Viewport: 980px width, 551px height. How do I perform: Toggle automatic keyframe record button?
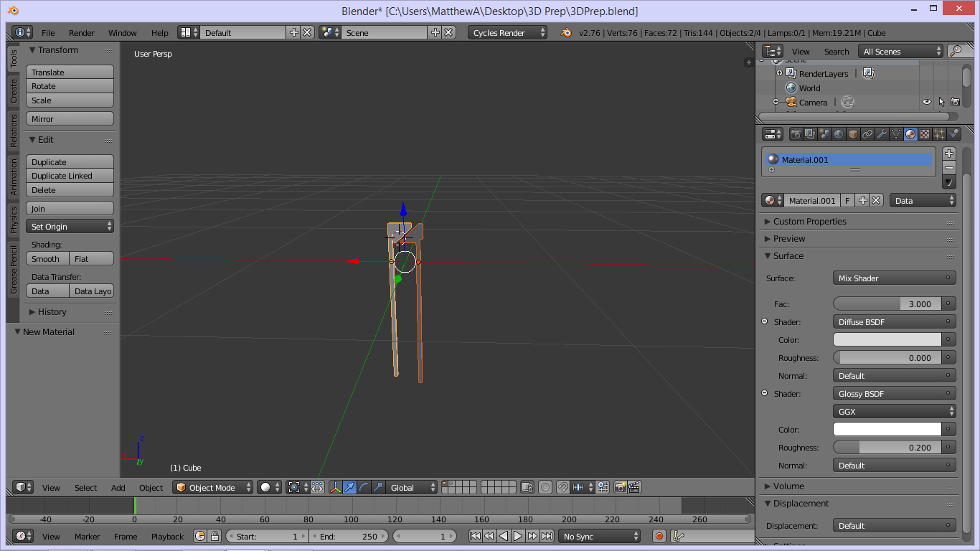[659, 536]
